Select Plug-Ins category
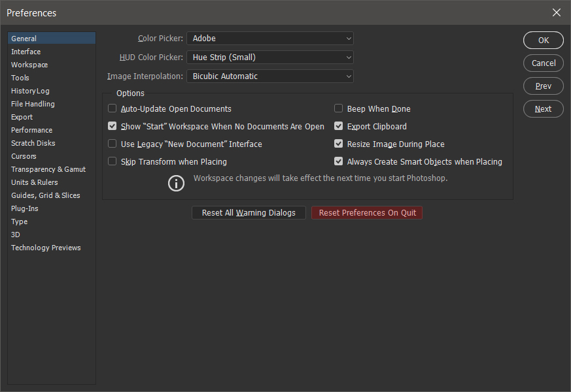 coord(52,208)
